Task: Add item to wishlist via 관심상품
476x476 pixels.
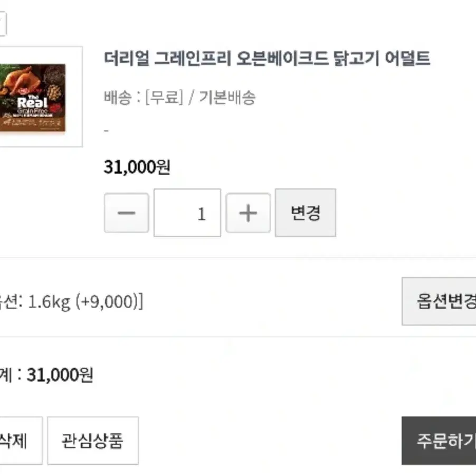Action: (93, 441)
